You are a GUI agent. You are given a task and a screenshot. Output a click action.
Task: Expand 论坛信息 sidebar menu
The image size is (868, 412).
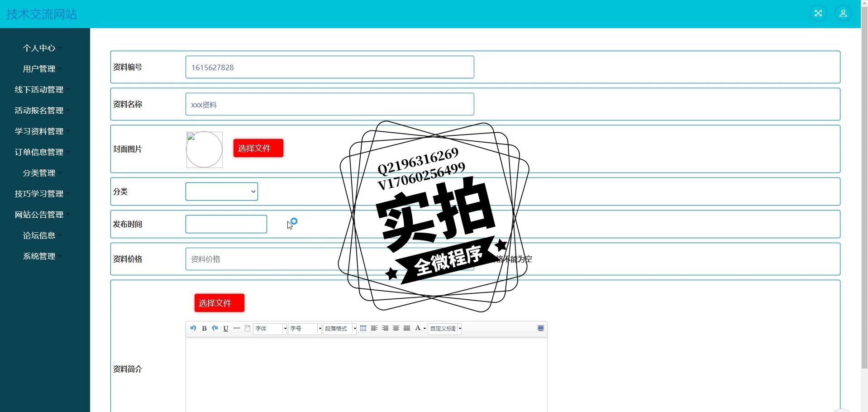(42, 235)
